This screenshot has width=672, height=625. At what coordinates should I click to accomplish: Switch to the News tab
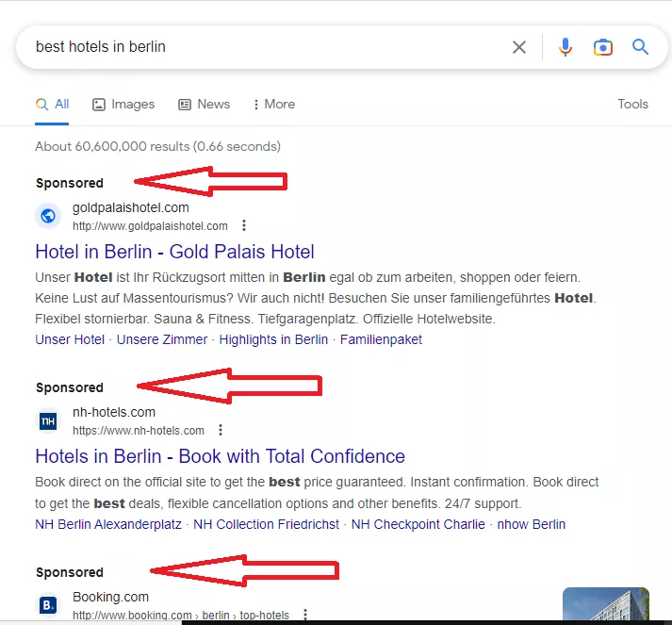(204, 104)
